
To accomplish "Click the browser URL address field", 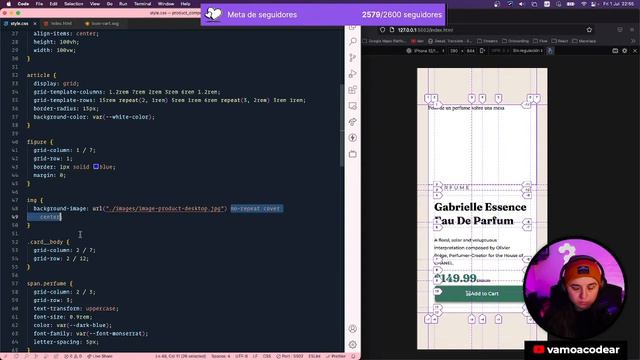I will point(486,30).
